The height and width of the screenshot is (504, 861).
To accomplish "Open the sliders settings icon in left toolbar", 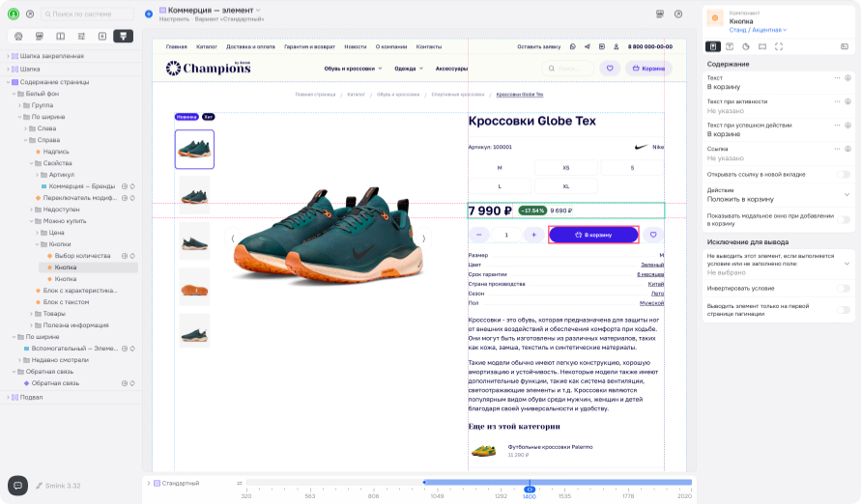I will (81, 36).
